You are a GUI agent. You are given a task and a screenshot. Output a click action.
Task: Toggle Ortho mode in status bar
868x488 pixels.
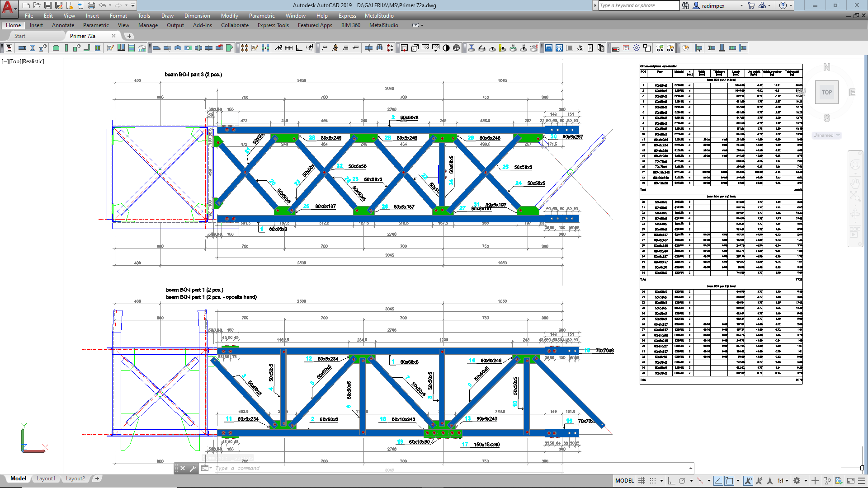pyautogui.click(x=671, y=481)
